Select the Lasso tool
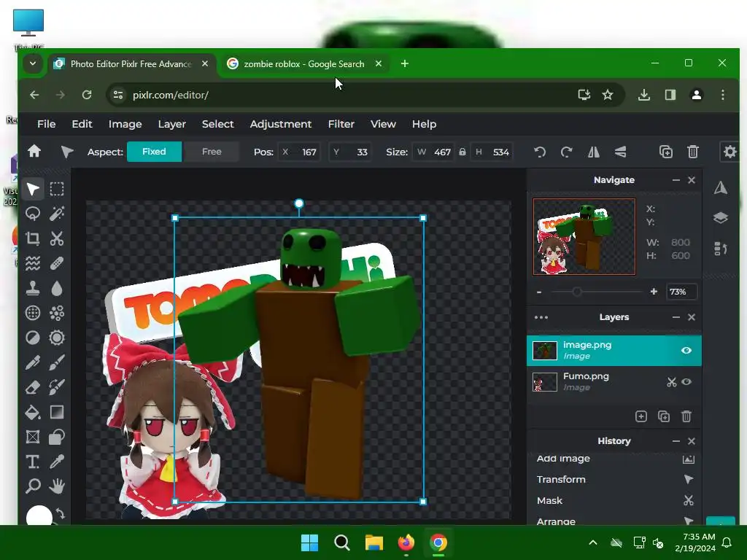 pos(32,214)
